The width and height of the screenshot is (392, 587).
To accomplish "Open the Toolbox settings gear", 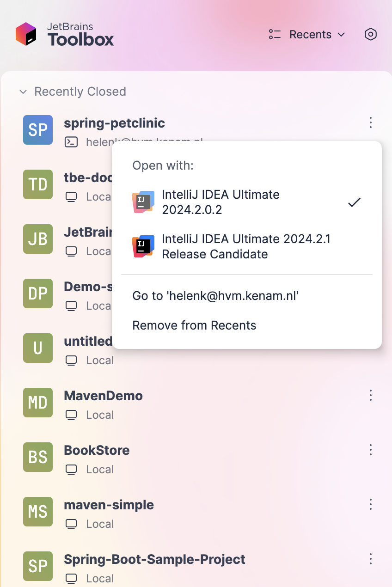I will pos(370,34).
